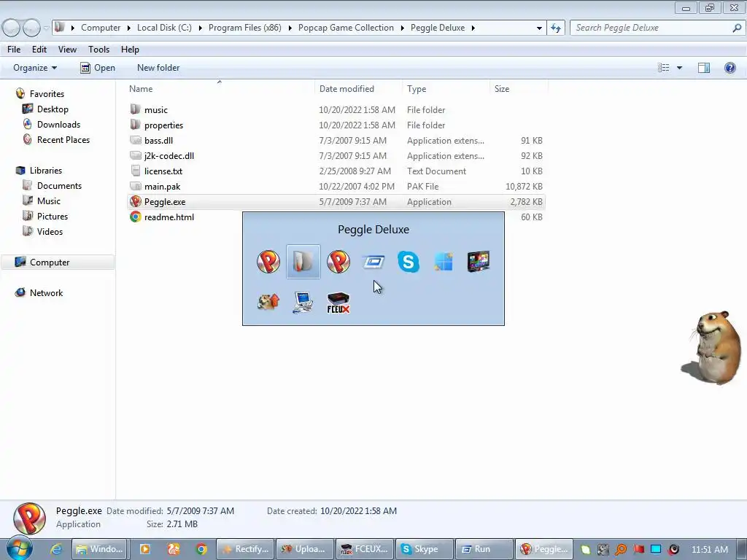Open the View menu
747x560 pixels.
click(x=67, y=50)
